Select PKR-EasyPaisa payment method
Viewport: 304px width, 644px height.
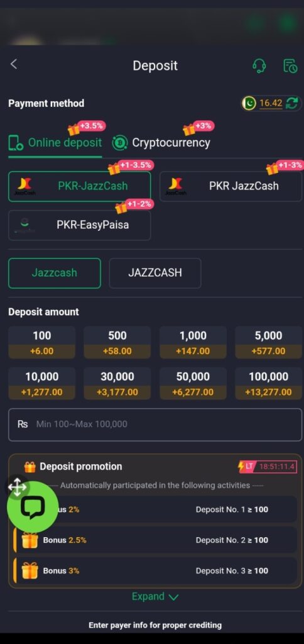coord(80,225)
